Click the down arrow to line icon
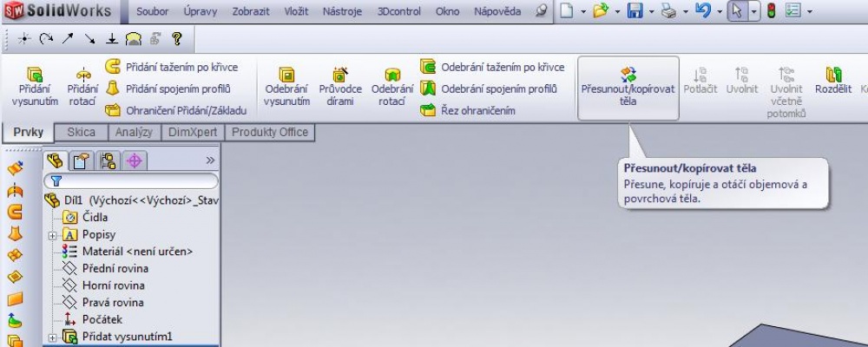 tap(112, 39)
